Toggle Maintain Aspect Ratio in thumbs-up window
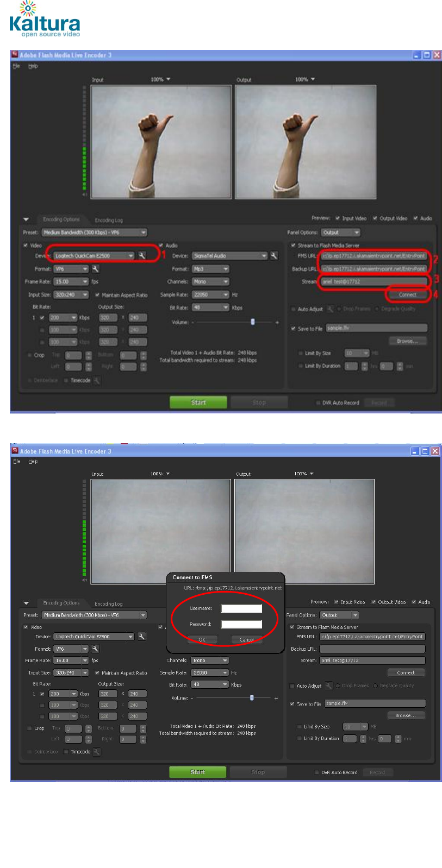 [97, 295]
